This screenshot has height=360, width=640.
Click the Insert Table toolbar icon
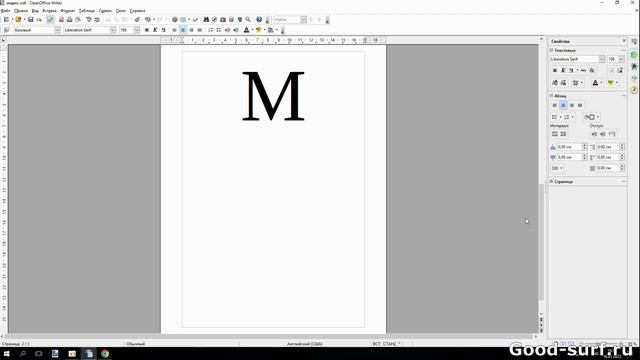(x=183, y=20)
